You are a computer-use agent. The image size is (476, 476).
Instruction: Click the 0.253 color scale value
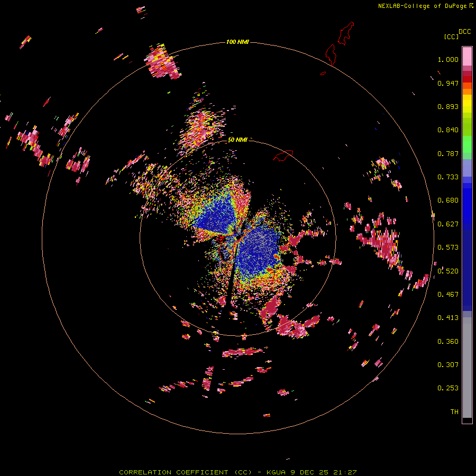tap(448, 388)
